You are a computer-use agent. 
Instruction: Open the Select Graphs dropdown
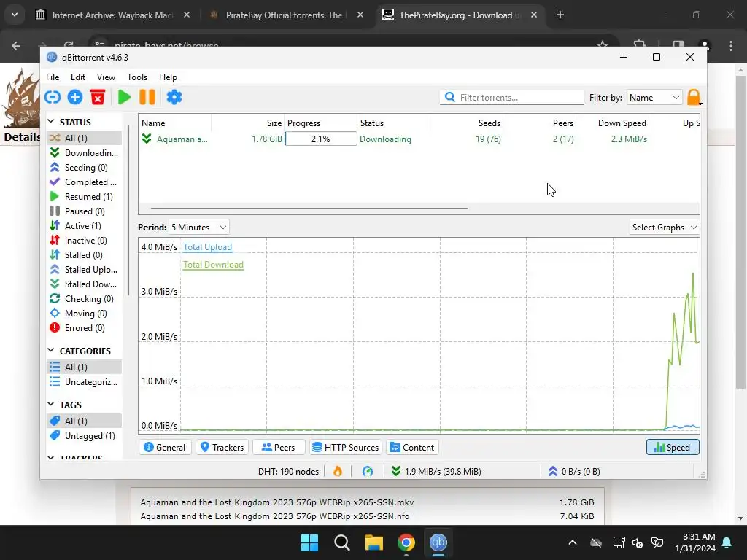(665, 227)
